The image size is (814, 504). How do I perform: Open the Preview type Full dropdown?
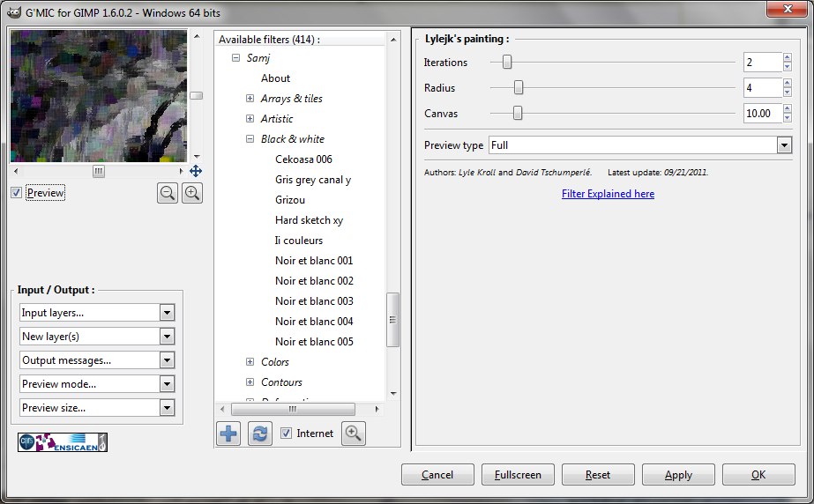pos(640,145)
